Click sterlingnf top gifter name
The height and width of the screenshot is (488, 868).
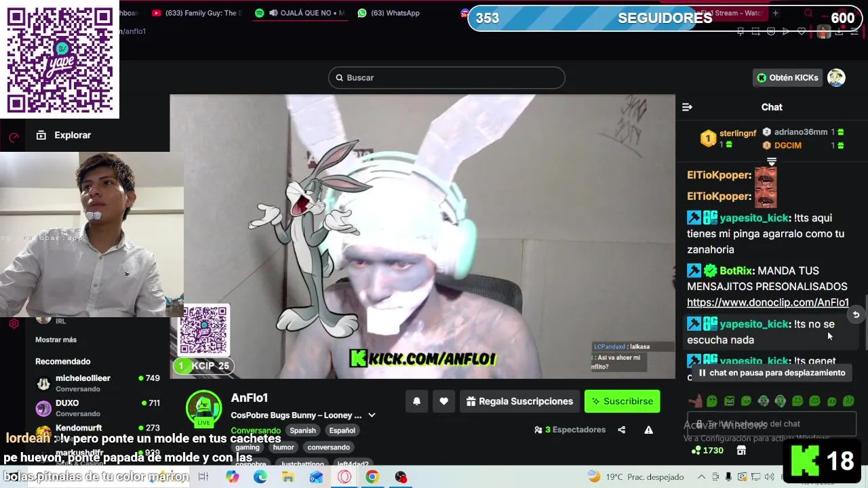738,133
